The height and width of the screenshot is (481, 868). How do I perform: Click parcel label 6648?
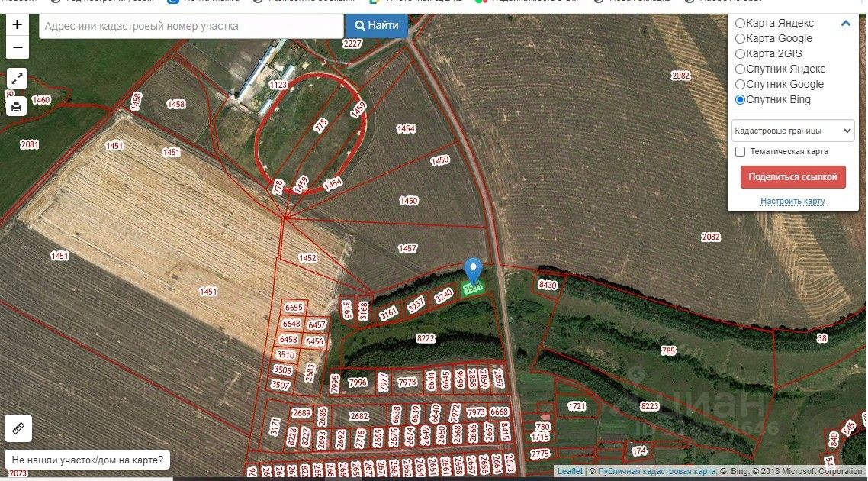[291, 324]
